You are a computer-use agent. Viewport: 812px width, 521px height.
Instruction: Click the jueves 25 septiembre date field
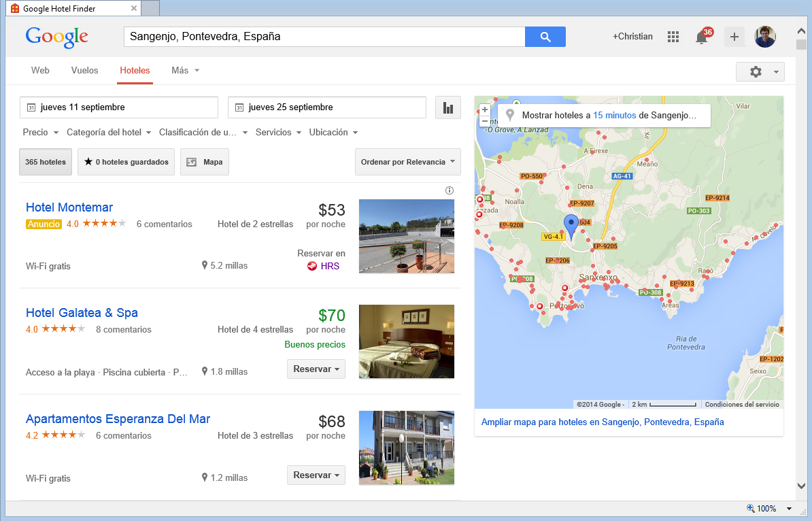point(326,107)
